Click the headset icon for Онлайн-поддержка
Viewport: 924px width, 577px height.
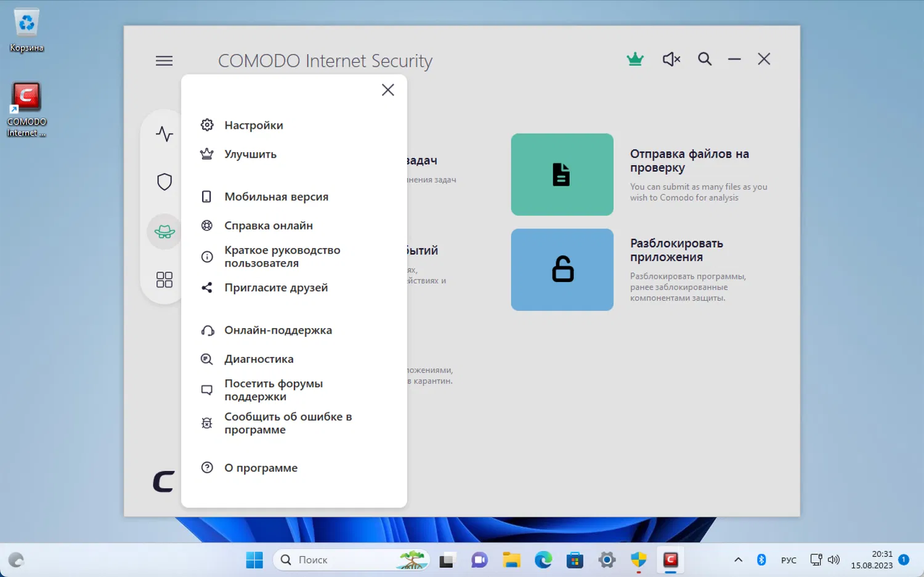coord(207,331)
